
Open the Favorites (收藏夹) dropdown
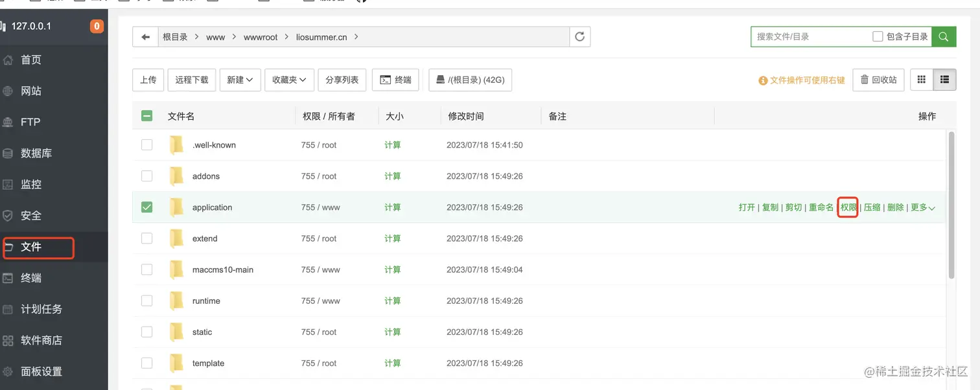289,80
